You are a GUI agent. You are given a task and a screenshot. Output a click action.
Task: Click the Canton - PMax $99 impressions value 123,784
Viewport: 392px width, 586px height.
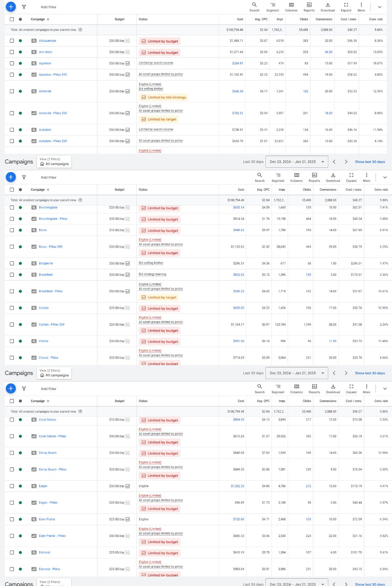tap(280, 324)
